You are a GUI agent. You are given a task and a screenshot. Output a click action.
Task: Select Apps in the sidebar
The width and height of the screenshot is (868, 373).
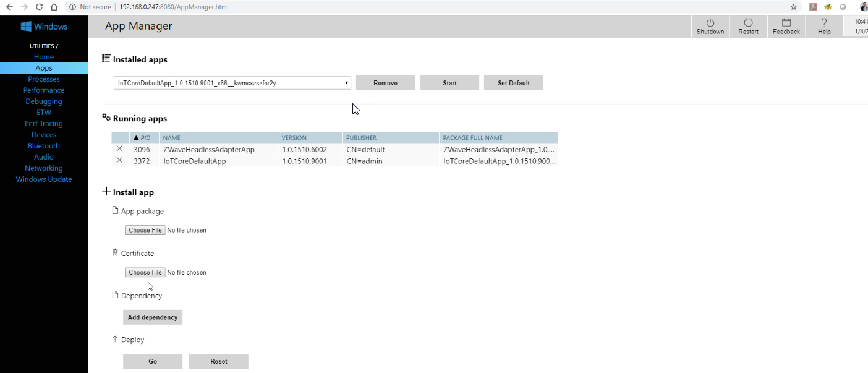[44, 68]
